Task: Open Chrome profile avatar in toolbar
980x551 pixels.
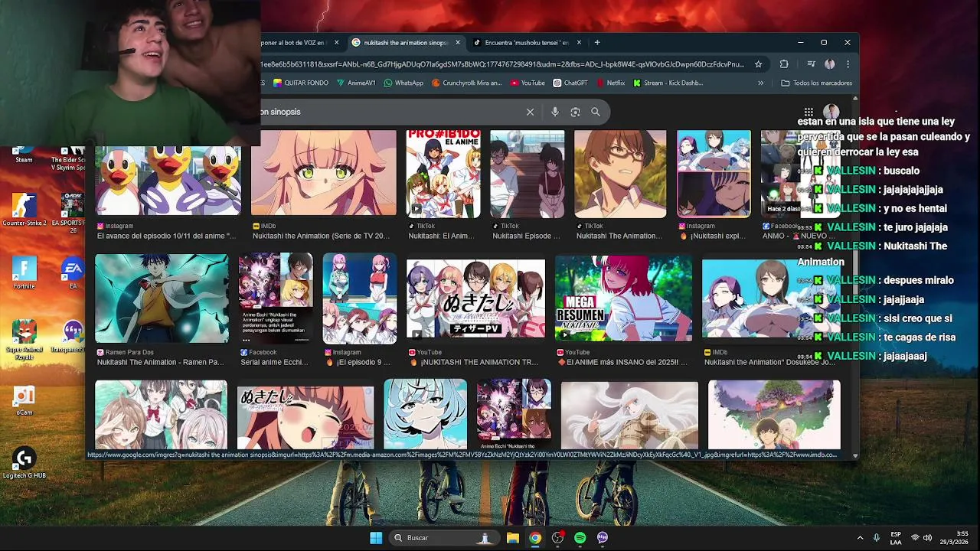Action: click(x=829, y=64)
